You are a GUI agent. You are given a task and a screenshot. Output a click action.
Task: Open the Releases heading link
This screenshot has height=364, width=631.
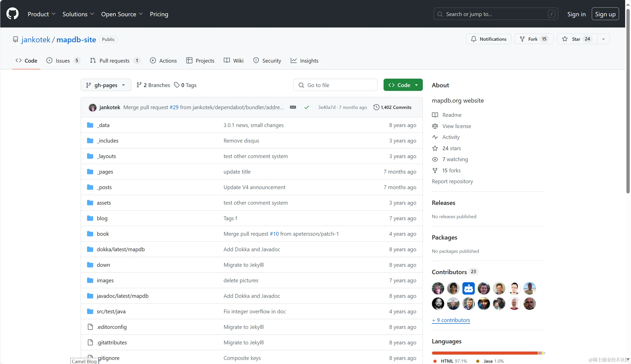click(443, 203)
